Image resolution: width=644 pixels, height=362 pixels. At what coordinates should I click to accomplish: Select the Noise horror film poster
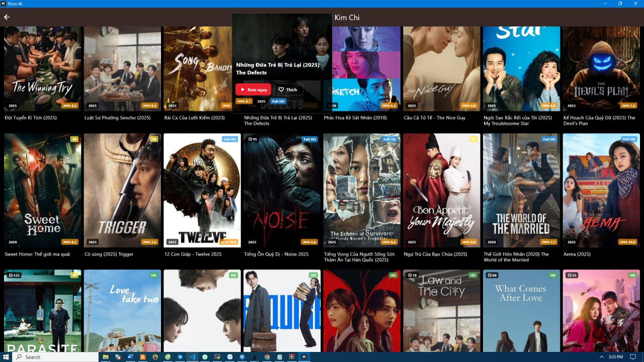click(282, 190)
